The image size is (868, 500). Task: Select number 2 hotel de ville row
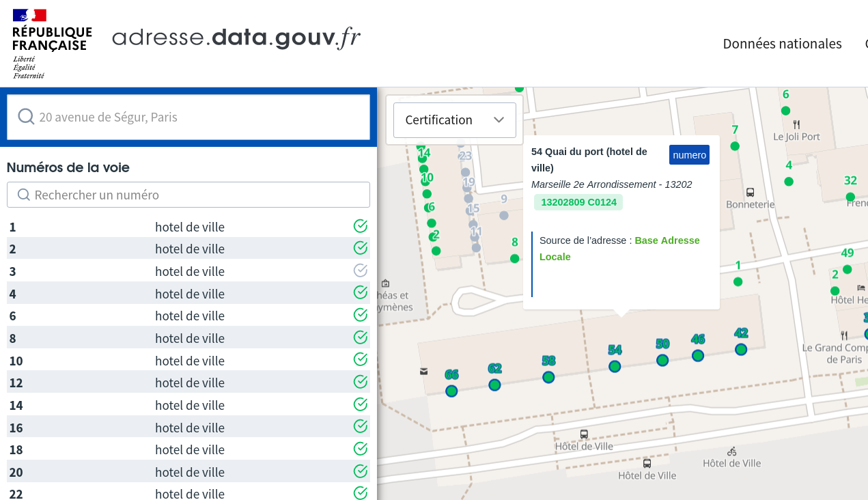tap(188, 249)
